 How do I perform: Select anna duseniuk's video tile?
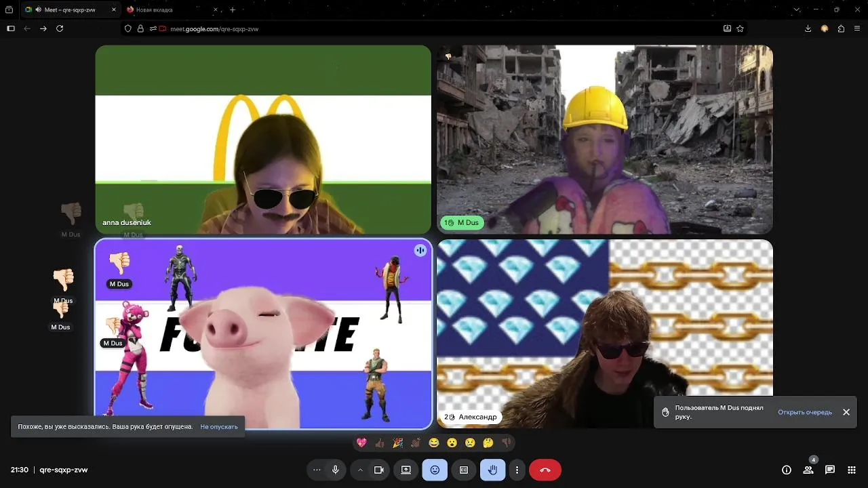click(x=263, y=140)
